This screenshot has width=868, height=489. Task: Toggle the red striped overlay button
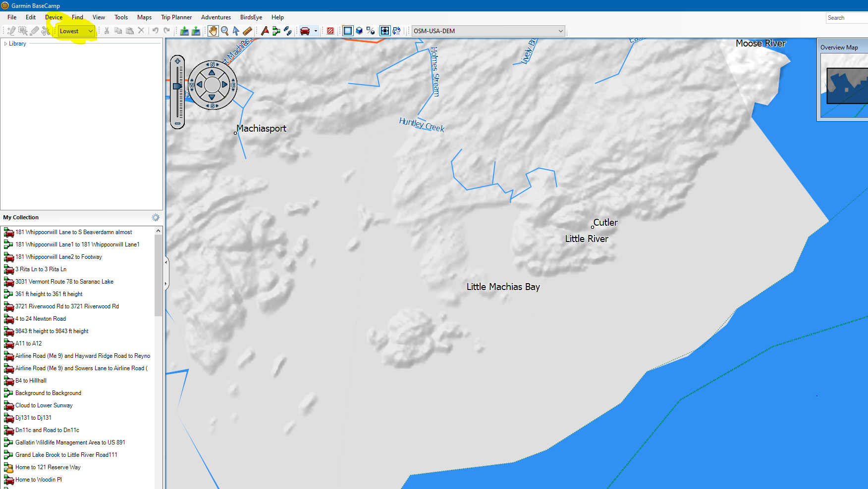pyautogui.click(x=330, y=31)
